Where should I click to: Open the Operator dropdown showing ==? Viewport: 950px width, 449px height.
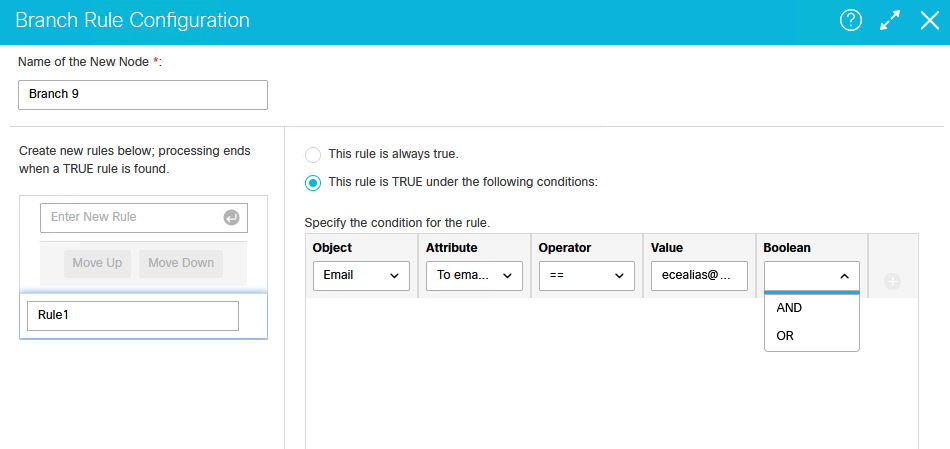pyautogui.click(x=587, y=276)
